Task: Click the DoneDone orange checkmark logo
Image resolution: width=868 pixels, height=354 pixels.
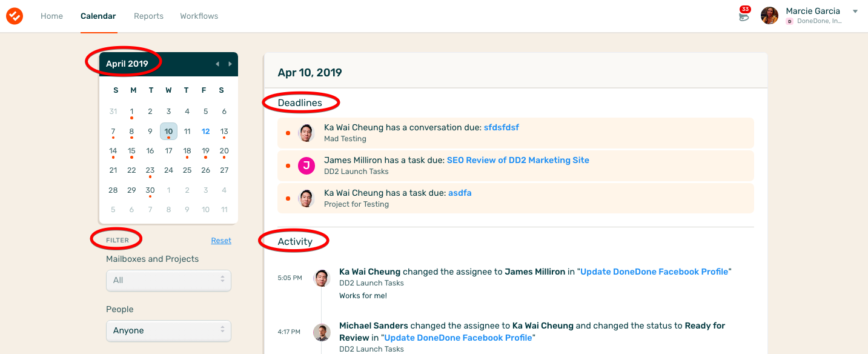Action: coord(15,16)
